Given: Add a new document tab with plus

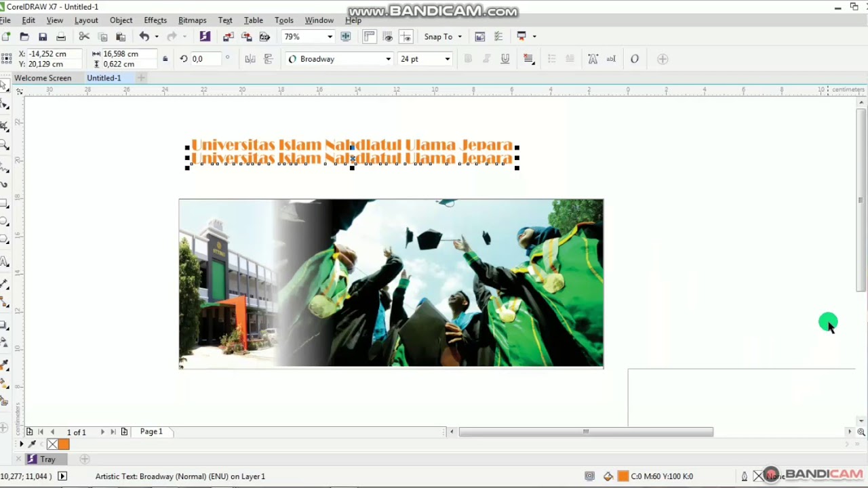Looking at the screenshot, I should (141, 78).
